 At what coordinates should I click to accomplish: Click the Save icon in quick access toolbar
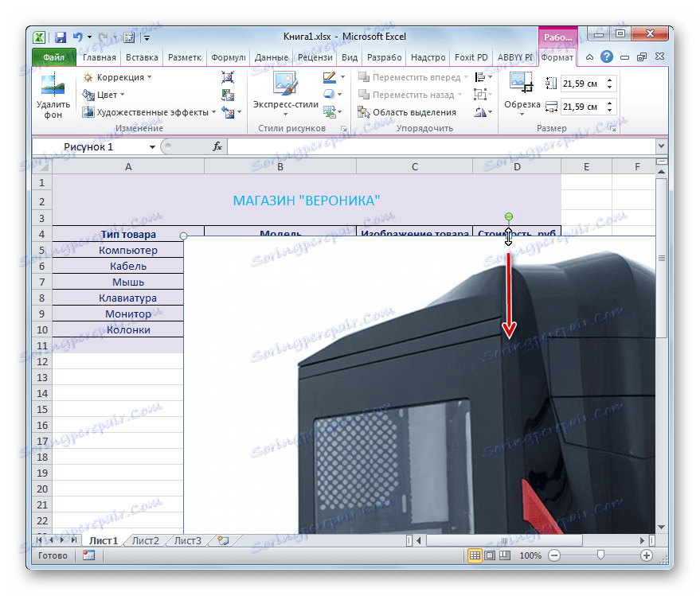[x=61, y=37]
